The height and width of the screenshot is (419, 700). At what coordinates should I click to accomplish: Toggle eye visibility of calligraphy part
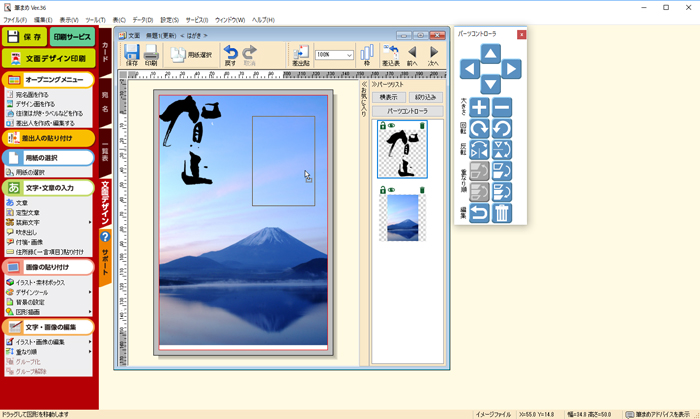click(392, 126)
